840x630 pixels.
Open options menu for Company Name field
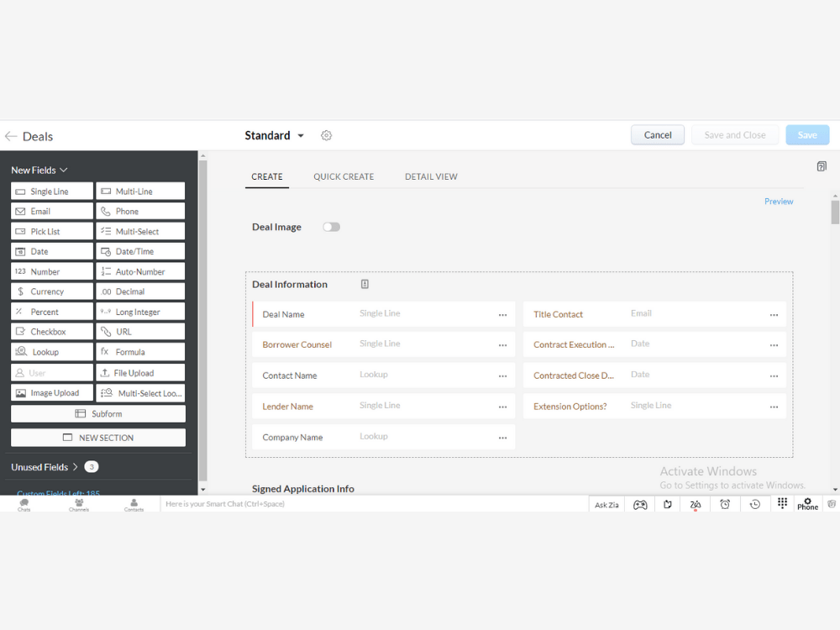tap(502, 438)
